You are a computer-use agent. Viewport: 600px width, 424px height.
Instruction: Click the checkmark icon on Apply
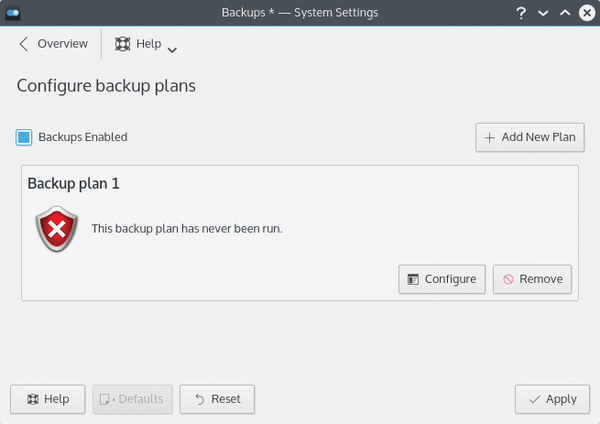[535, 400]
